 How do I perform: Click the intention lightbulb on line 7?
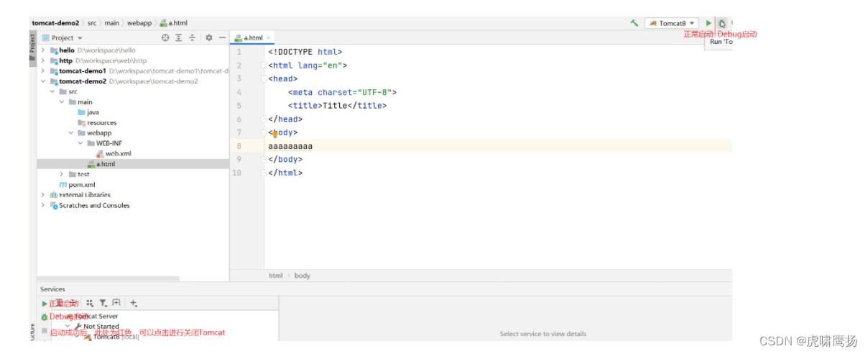274,133
